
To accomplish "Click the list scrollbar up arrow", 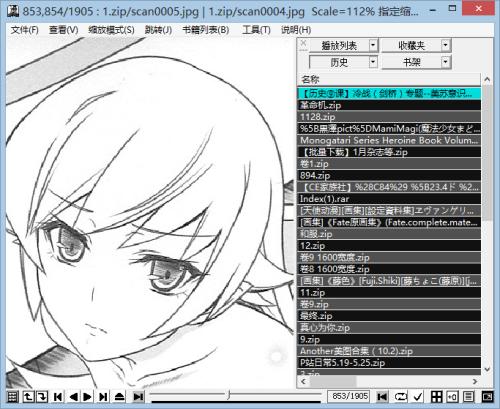I will (x=487, y=79).
